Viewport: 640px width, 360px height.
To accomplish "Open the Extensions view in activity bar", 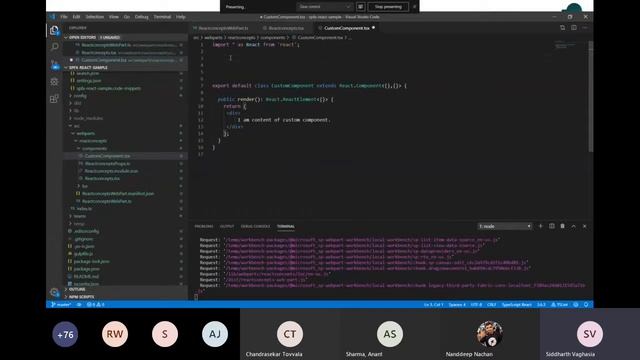I will click(x=54, y=99).
